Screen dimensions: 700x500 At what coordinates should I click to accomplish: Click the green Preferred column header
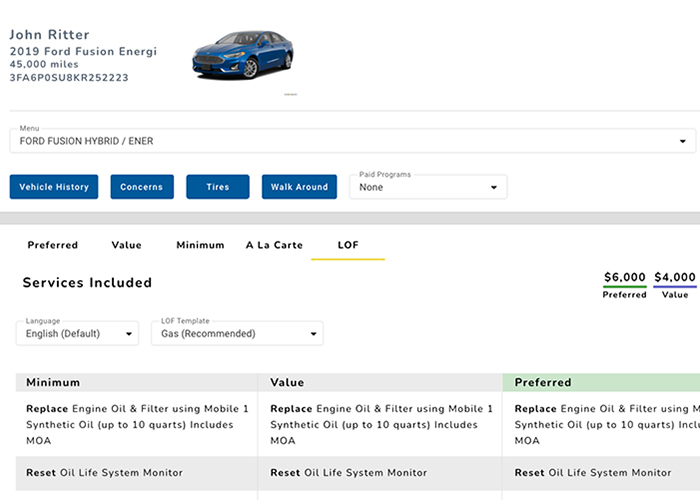pos(601,383)
